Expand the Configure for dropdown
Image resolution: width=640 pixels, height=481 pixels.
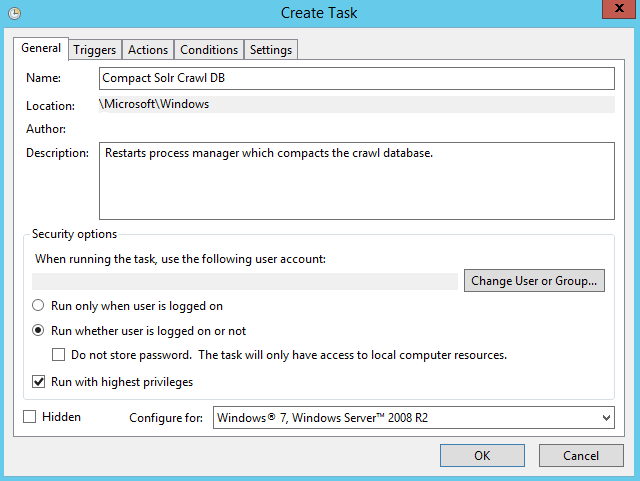(413, 418)
